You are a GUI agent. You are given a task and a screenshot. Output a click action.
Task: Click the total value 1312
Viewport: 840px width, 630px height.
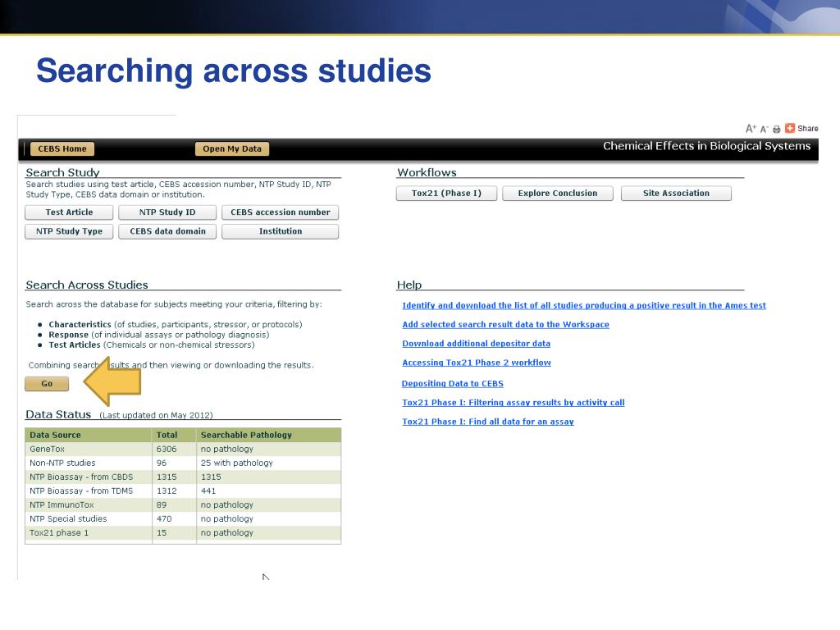[x=167, y=491]
